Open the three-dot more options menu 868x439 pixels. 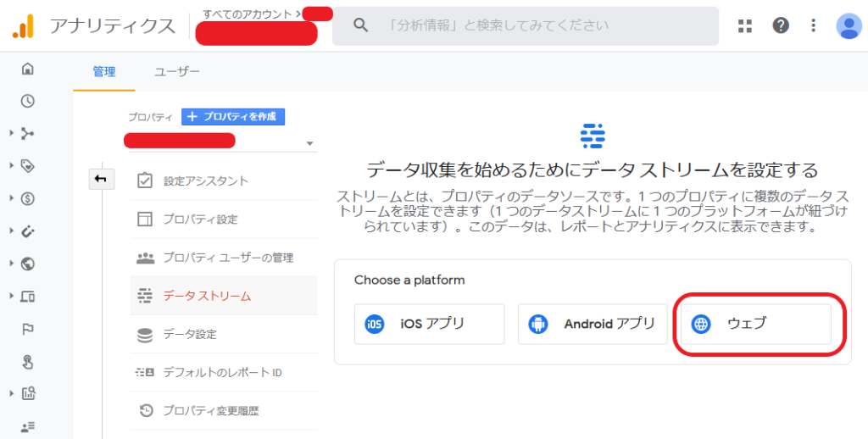813,25
